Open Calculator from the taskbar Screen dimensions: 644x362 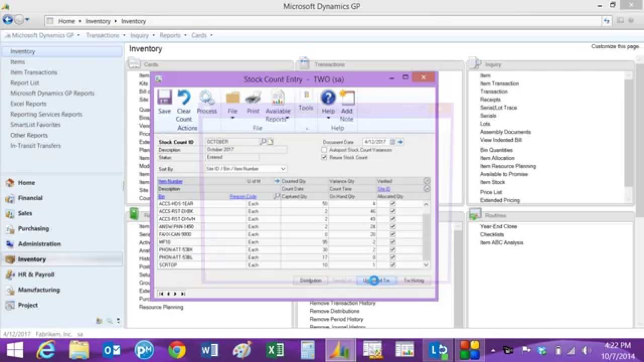tap(307, 350)
